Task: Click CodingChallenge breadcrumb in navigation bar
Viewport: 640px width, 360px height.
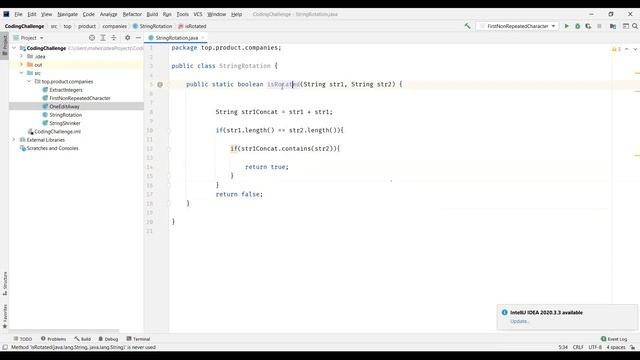Action: pos(24,26)
